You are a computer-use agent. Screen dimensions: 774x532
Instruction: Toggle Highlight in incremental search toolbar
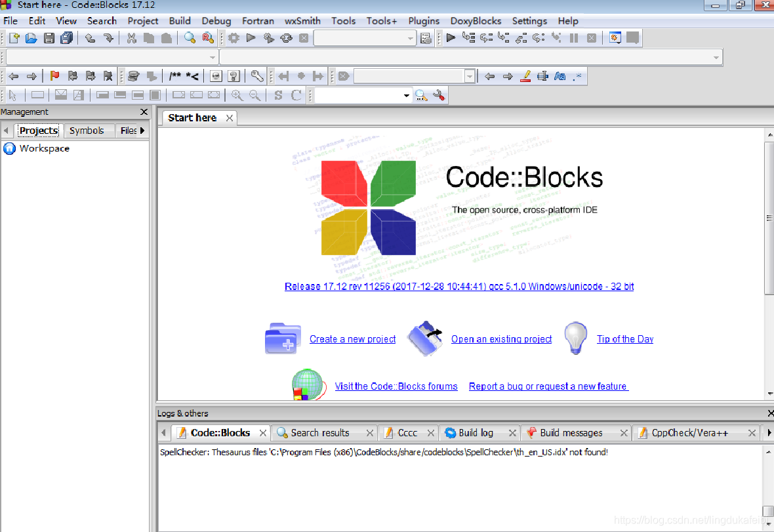[525, 76]
